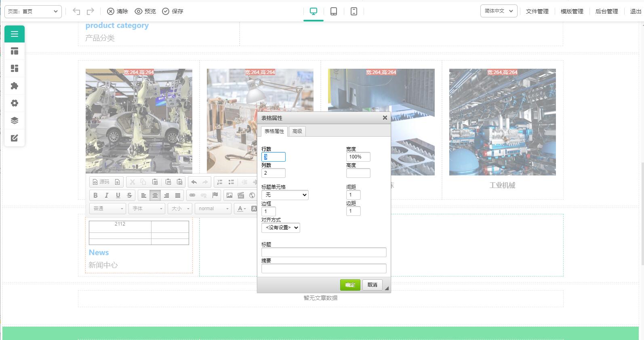Open the module blocks icon in sidebar

(x=15, y=68)
